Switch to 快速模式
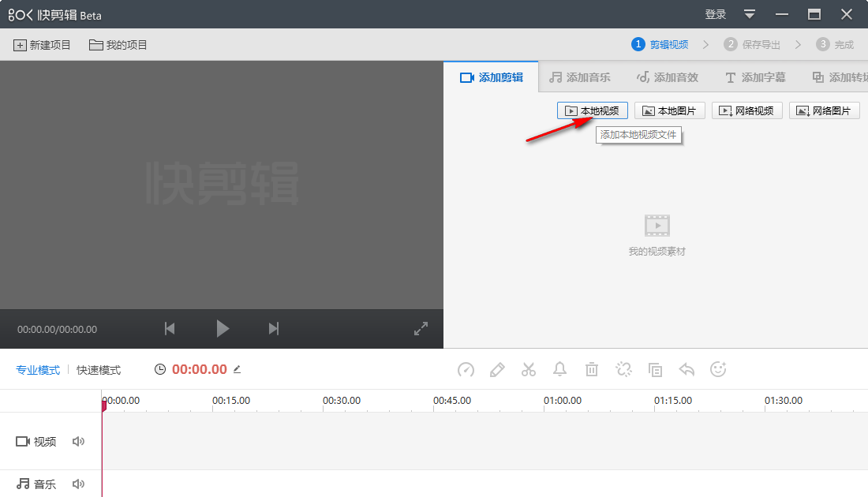868x497 pixels. click(99, 370)
